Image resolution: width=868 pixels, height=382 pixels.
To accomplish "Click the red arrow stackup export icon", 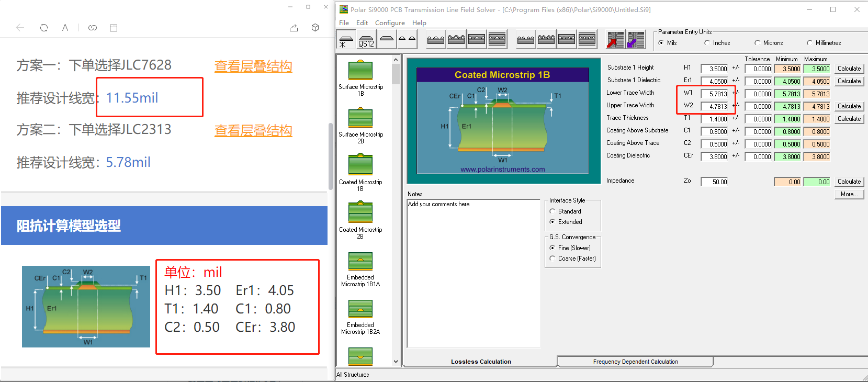I will [x=615, y=40].
